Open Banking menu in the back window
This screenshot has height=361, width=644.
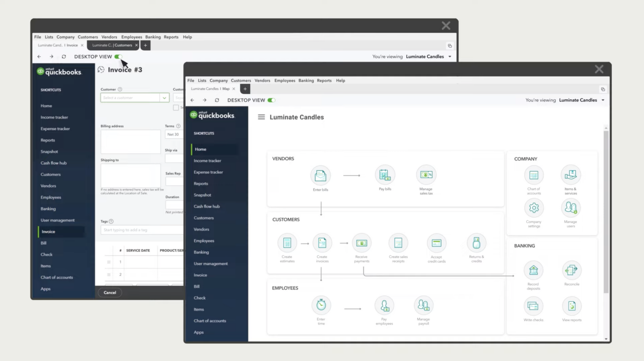tap(153, 37)
